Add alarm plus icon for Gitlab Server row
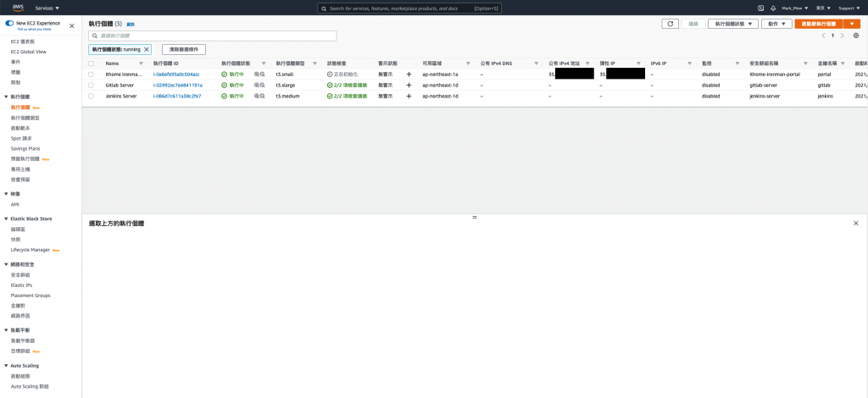868x398 pixels. tap(409, 86)
